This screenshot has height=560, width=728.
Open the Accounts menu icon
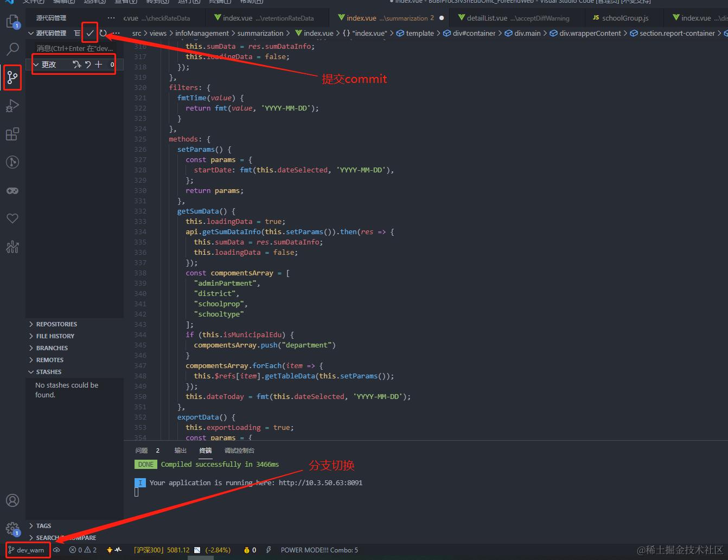click(12, 500)
